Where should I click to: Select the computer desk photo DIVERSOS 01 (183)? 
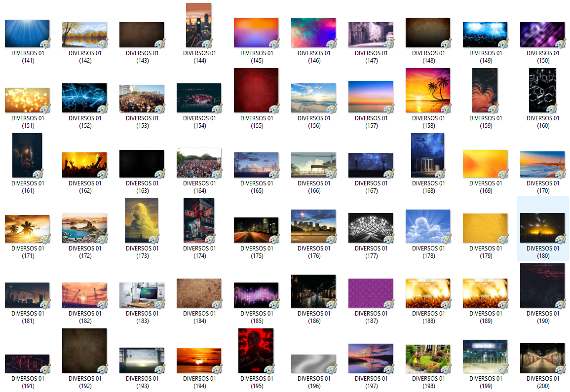[142, 295]
